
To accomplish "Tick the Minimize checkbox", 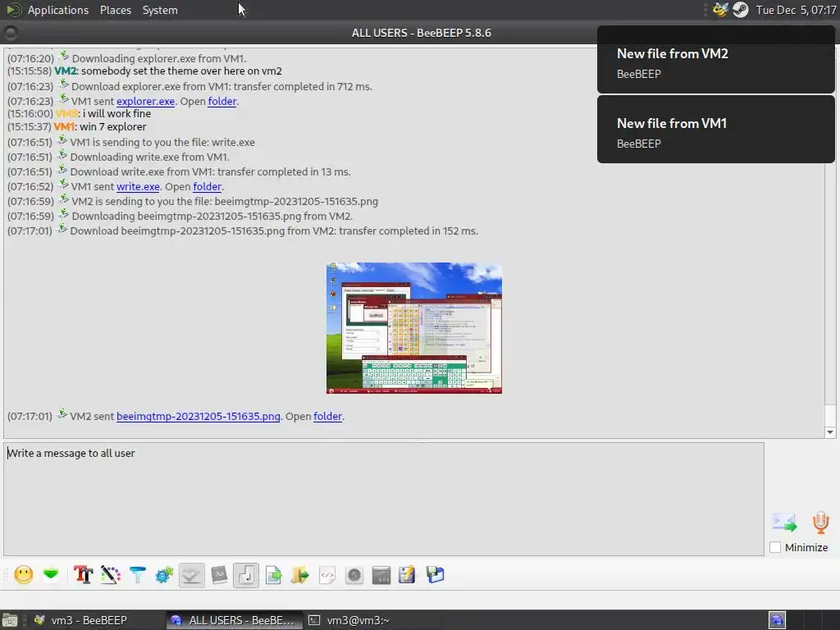I will (x=775, y=547).
